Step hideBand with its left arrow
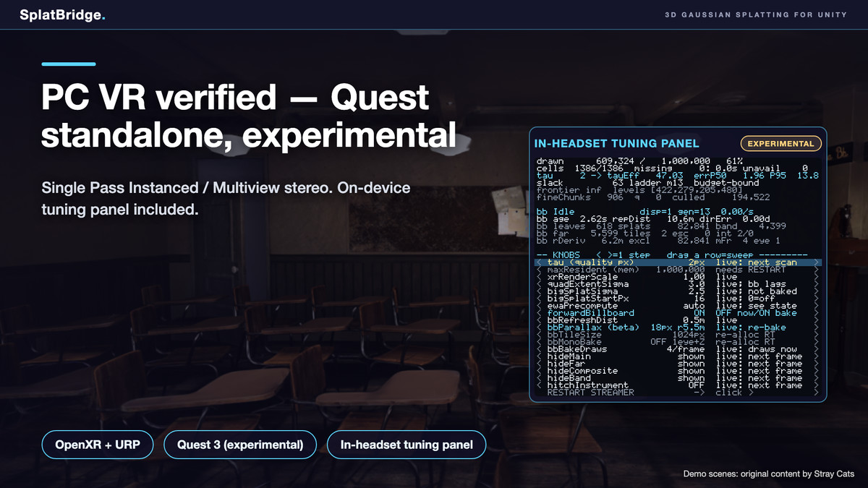Screen dimensions: 868x488 [539, 378]
